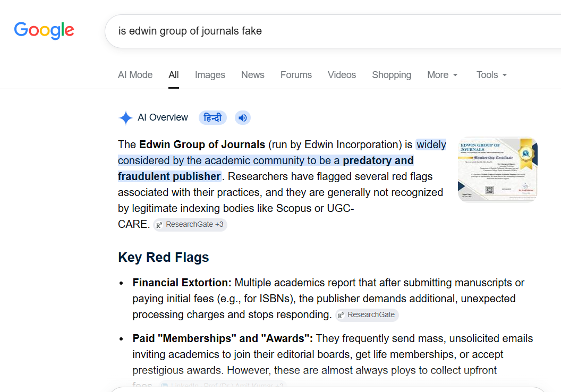Click the search box with the journals query

pyautogui.click(x=333, y=31)
